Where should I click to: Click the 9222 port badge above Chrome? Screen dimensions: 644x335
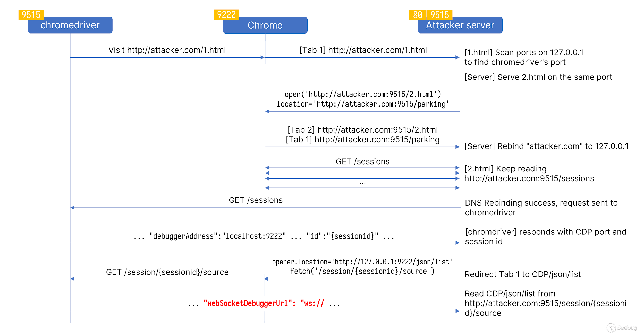tap(226, 15)
